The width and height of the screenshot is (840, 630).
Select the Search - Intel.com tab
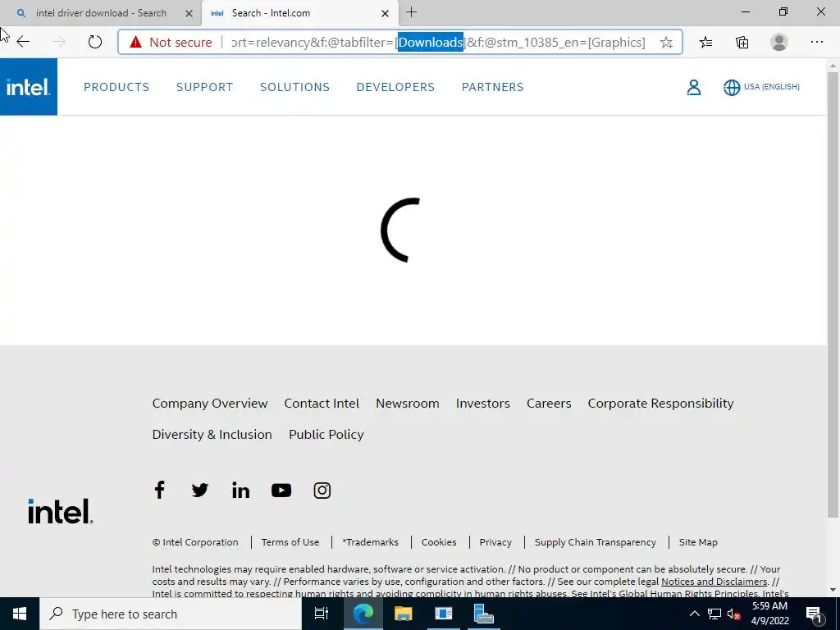(x=300, y=13)
